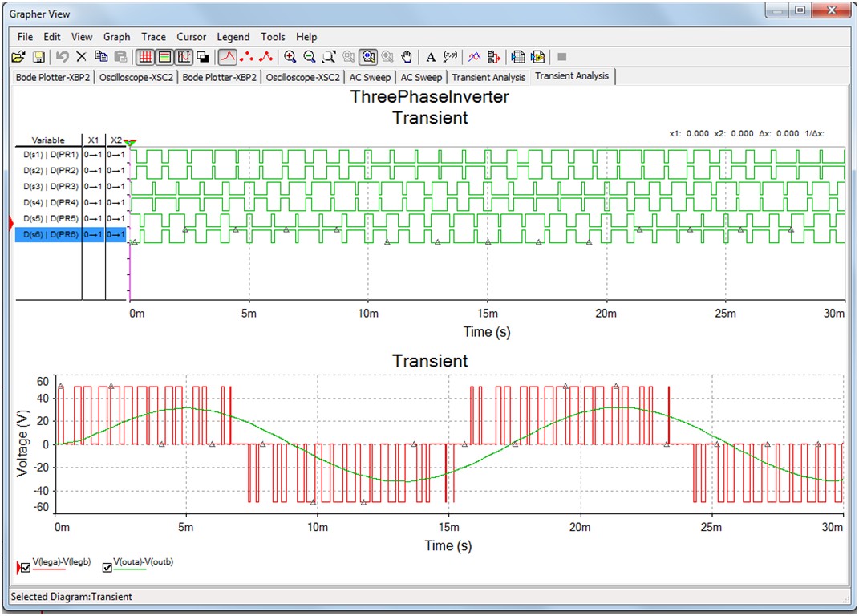
Task: Save the current graph
Action: tap(38, 56)
